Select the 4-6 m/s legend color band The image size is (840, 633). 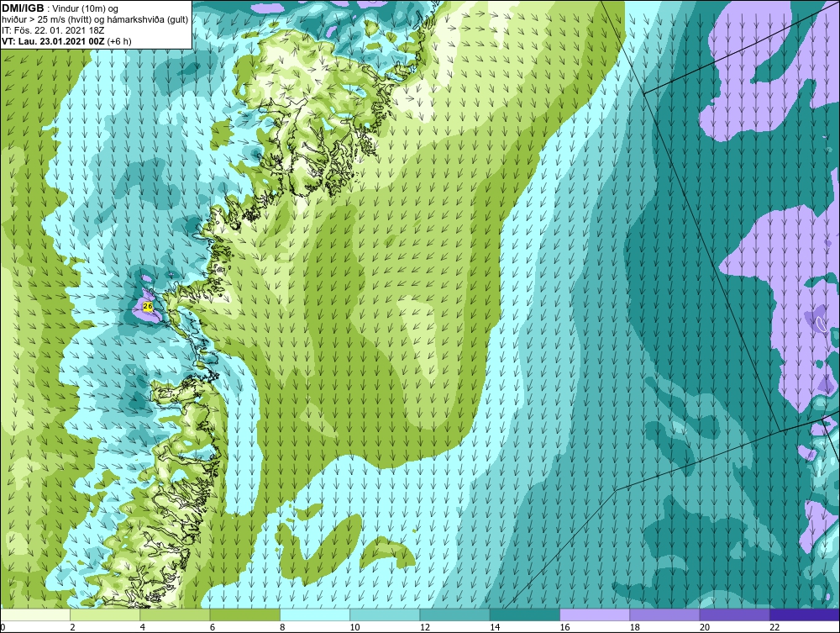point(175,615)
